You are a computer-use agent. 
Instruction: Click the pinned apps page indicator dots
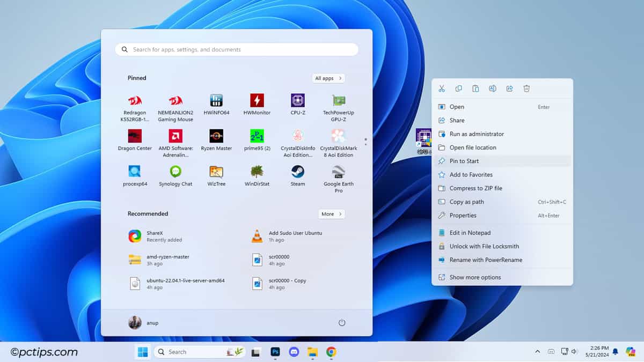365,142
